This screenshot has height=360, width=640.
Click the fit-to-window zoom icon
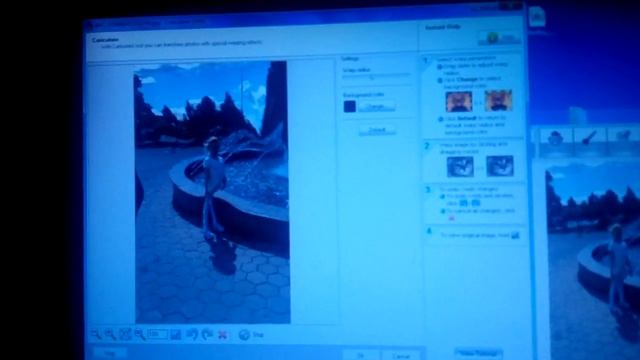point(125,334)
